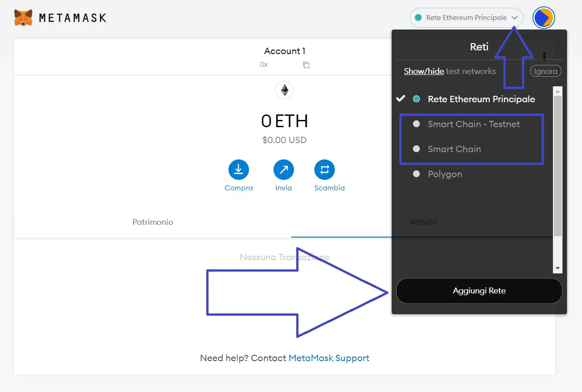Image resolution: width=582 pixels, height=392 pixels.
Task: Click the network list scrollbar thumb
Action: coord(558,166)
